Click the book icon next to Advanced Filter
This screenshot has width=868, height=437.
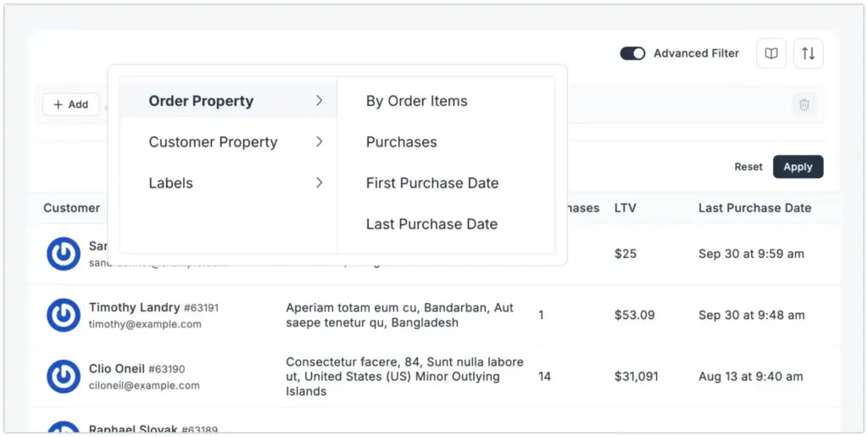tap(771, 53)
